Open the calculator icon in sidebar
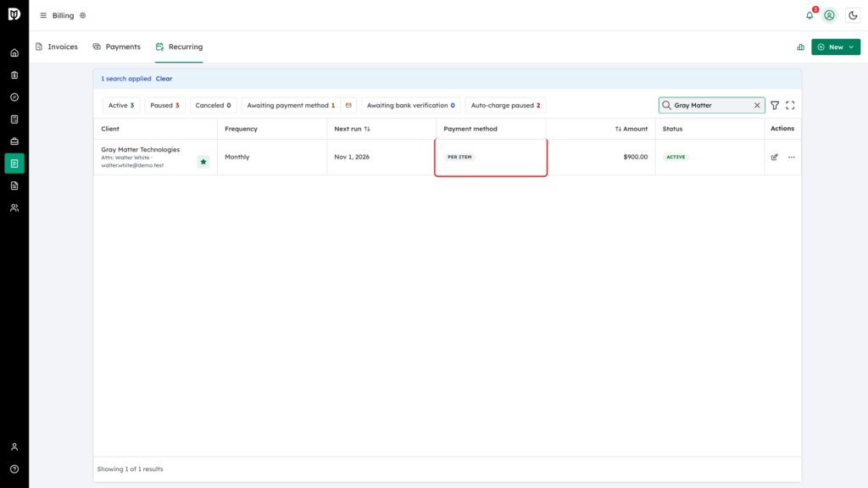The image size is (868, 488). point(14,119)
